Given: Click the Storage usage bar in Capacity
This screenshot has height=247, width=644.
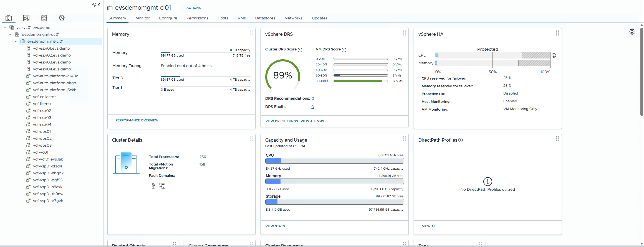Looking at the screenshot, I should coord(335,202).
